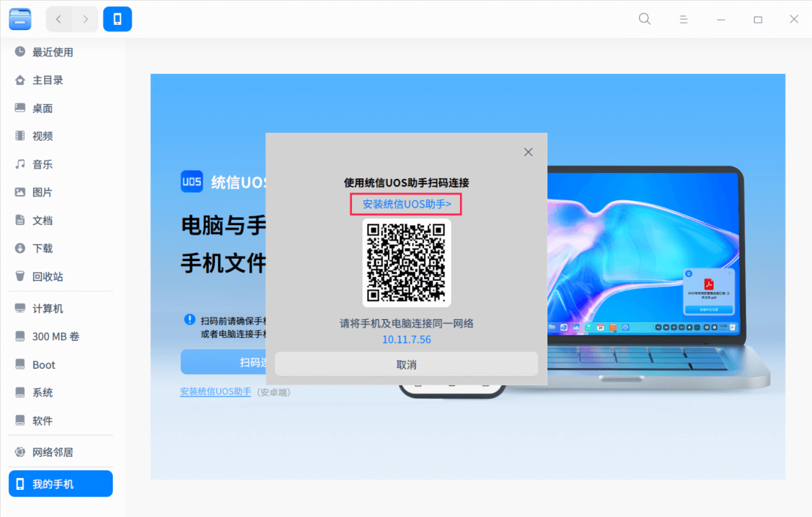Screen dimensions: 812x517
Task: Click the 取消 cancel button
Action: pyautogui.click(x=407, y=364)
